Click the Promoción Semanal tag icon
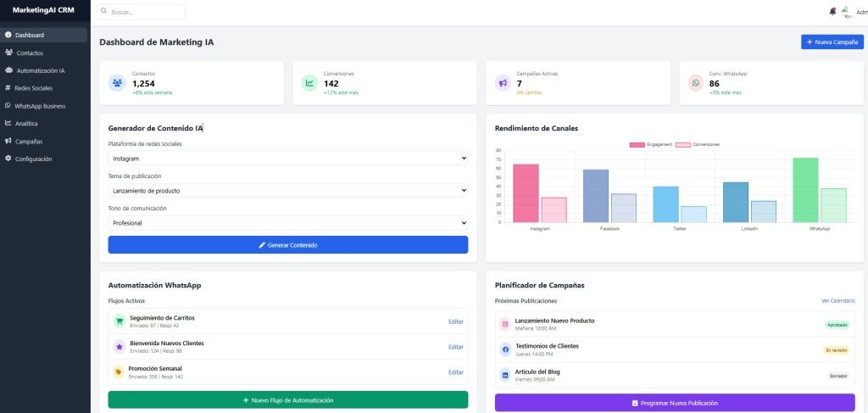Viewport: 868px width, 413px height. point(119,372)
